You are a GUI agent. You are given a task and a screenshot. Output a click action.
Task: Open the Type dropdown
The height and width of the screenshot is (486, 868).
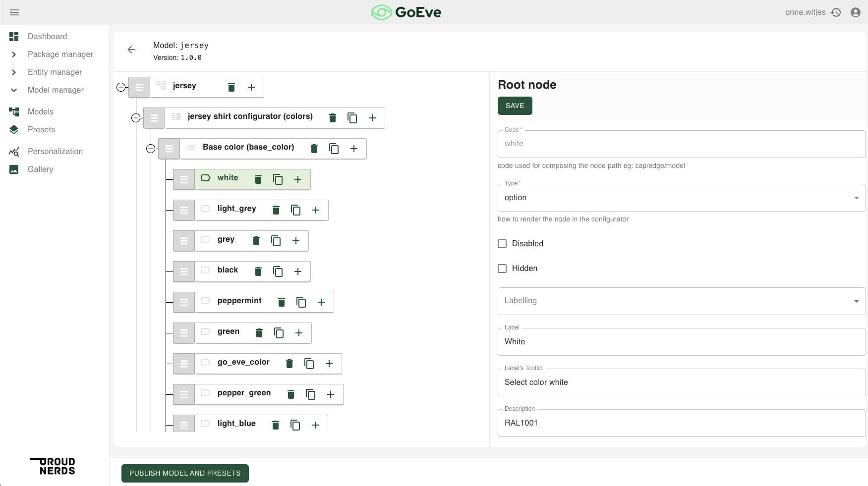tap(681, 198)
